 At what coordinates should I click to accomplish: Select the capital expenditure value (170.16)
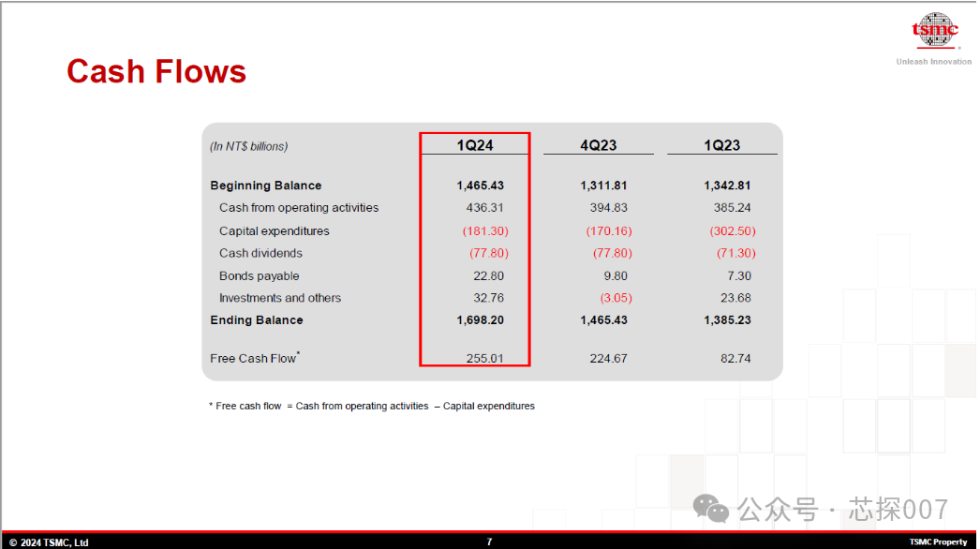(609, 230)
